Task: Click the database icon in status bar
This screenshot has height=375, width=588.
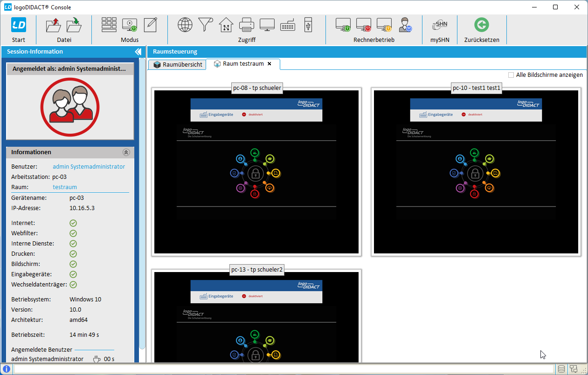Action: [x=561, y=369]
